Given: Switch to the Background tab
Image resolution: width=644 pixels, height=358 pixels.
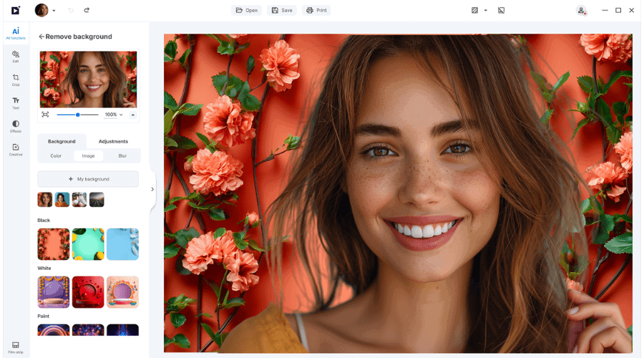Looking at the screenshot, I should (x=62, y=141).
